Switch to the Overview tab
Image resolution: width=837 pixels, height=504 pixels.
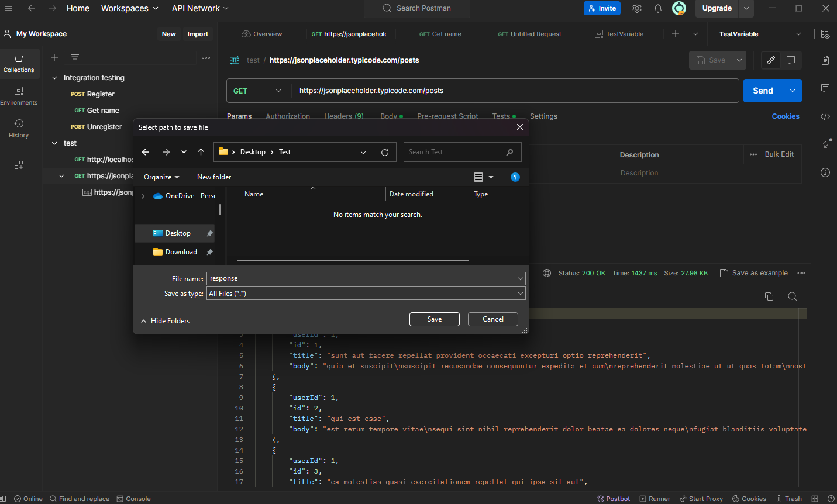pos(262,34)
